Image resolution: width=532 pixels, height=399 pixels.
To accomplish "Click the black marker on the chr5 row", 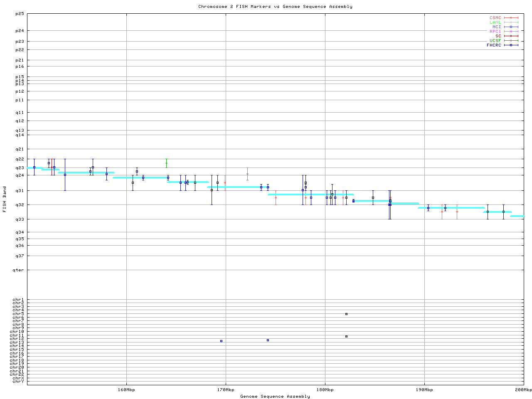I will [x=346, y=314].
